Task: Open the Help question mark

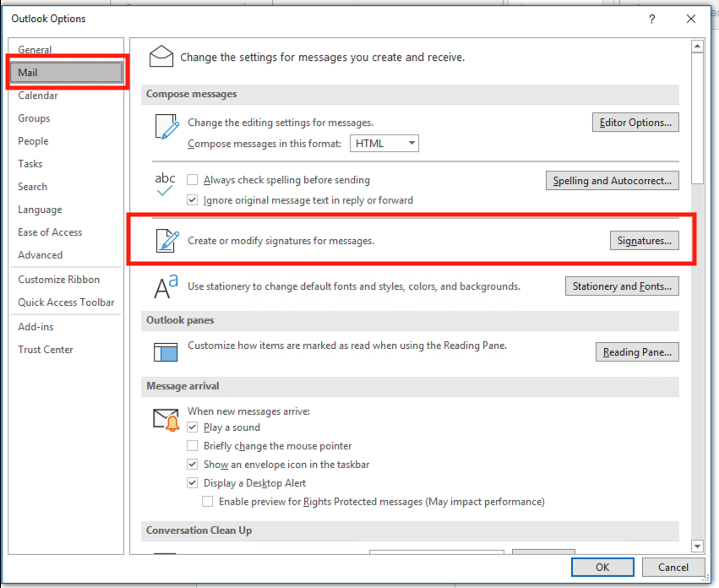Action: [x=651, y=19]
